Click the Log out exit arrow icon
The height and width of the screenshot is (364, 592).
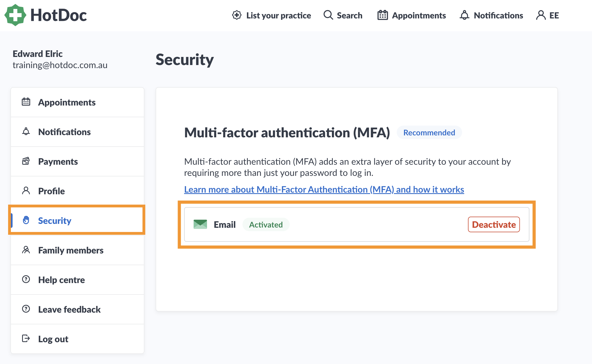coord(26,339)
